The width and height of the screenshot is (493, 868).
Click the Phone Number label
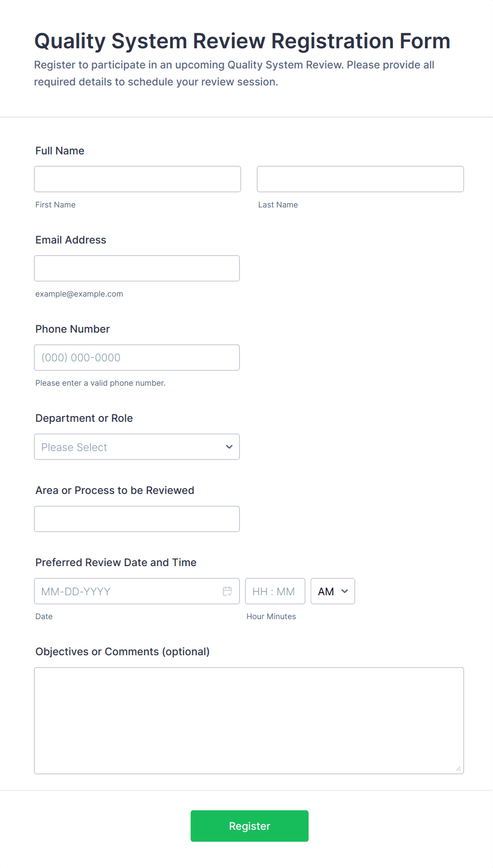point(73,329)
